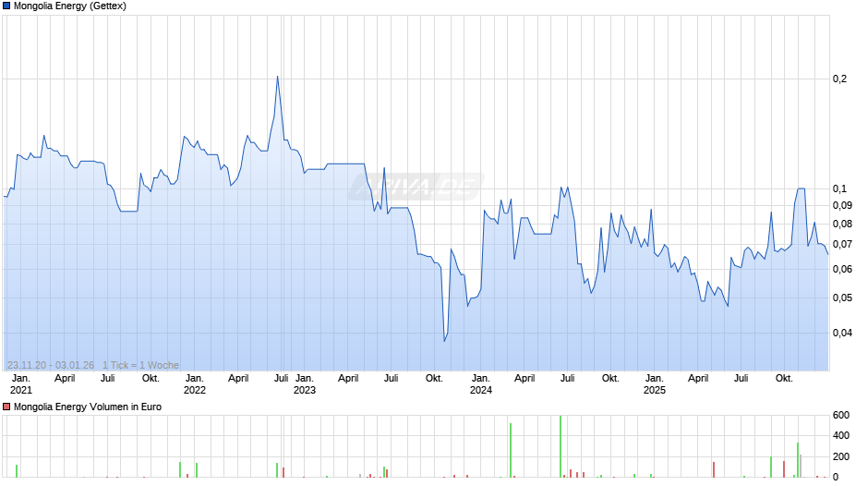Click the blue Mongolia Energy legend square
This screenshot has width=868, height=486.
pyautogui.click(x=6, y=6)
